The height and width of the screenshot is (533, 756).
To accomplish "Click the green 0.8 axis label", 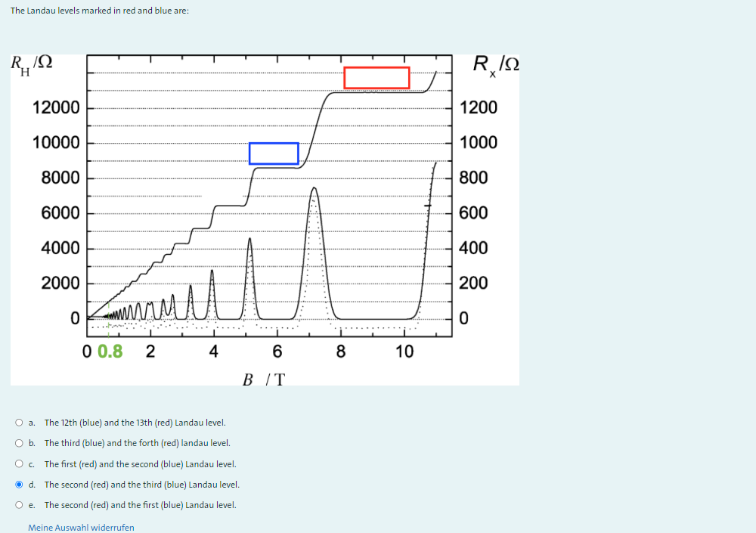I will click(111, 351).
